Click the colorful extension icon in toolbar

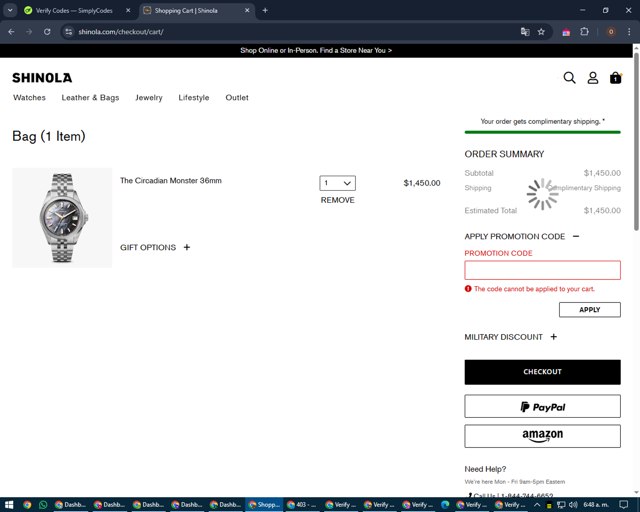566,32
